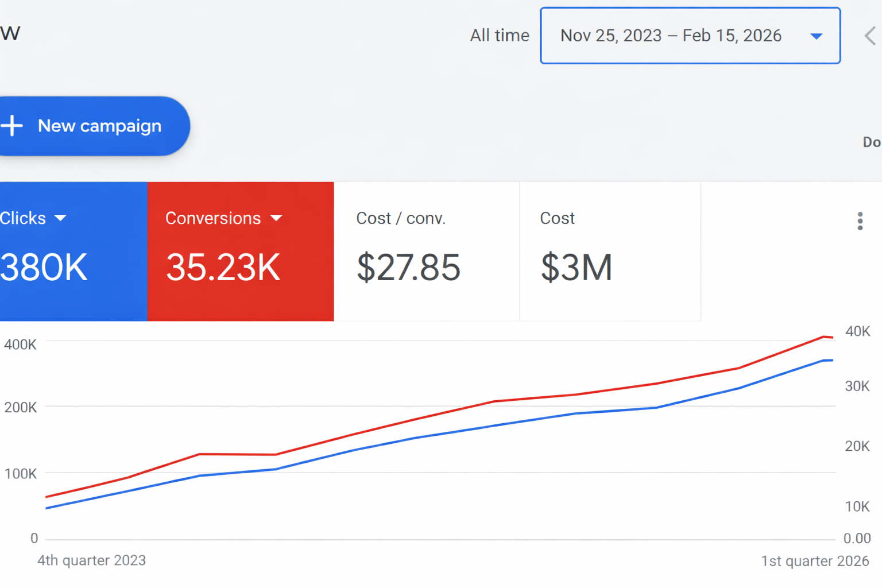Click the All time preset label

pyautogui.click(x=499, y=36)
